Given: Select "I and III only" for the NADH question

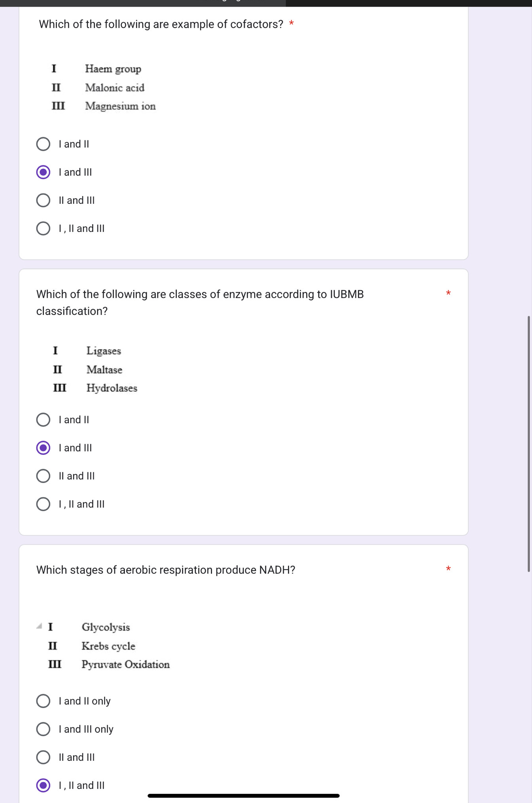Looking at the screenshot, I should [x=44, y=729].
